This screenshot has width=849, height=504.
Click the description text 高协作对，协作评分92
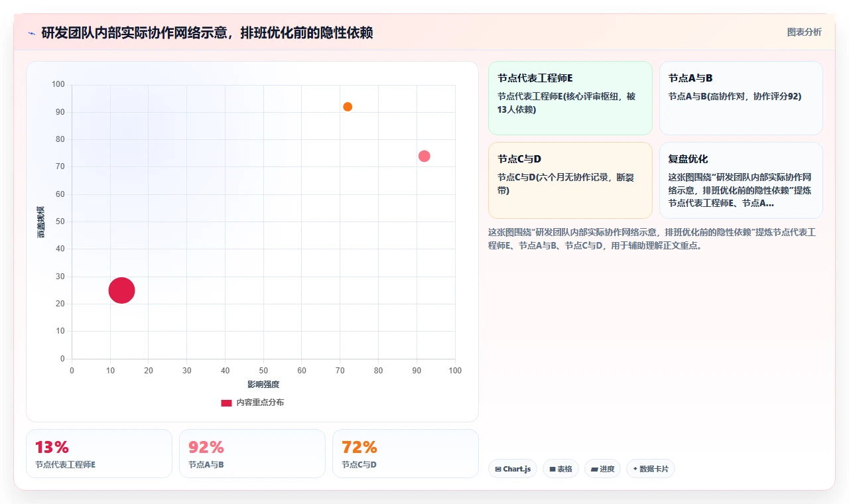click(735, 96)
